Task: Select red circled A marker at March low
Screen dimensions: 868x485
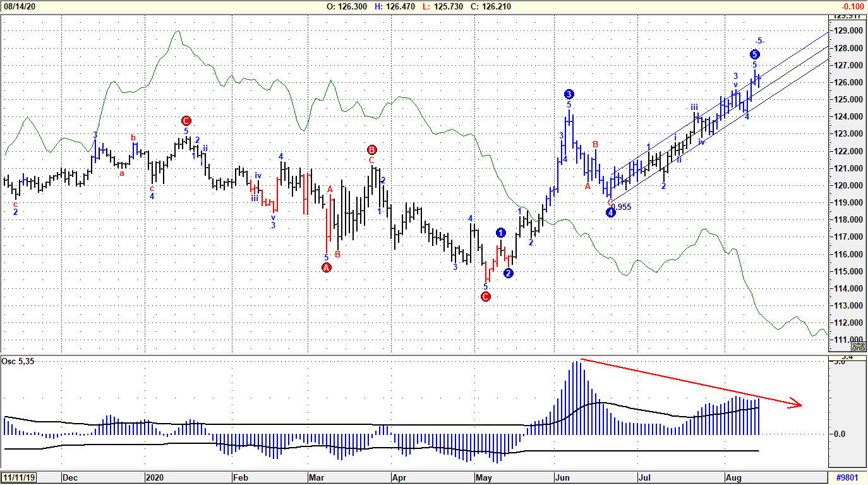Action: point(327,267)
